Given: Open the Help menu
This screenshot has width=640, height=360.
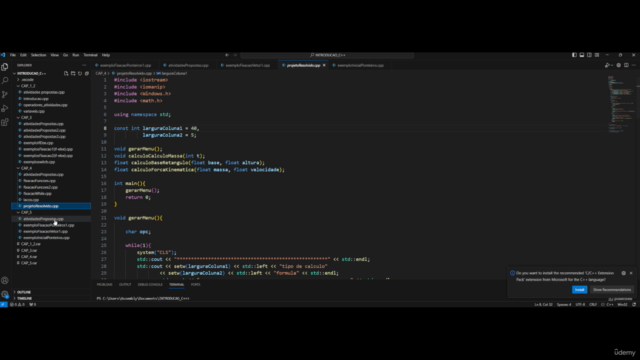Looking at the screenshot, I should click(x=106, y=55).
